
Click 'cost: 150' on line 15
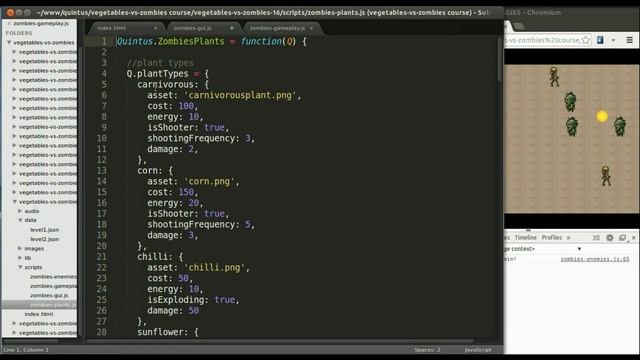coord(171,192)
